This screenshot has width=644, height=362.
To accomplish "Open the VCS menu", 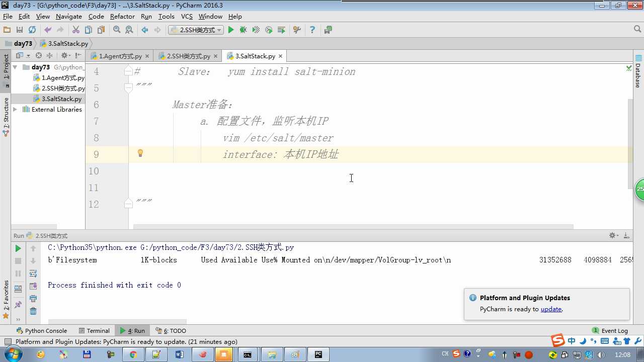I will (x=187, y=17).
